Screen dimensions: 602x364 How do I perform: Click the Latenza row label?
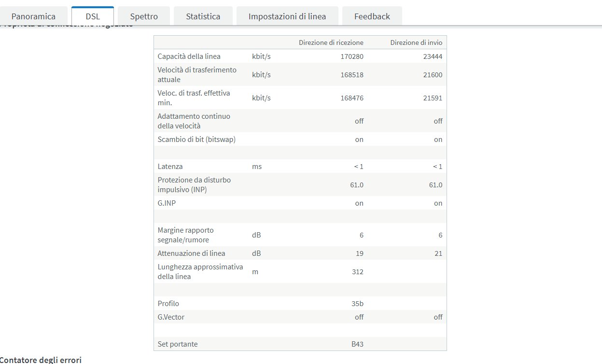[x=170, y=167]
